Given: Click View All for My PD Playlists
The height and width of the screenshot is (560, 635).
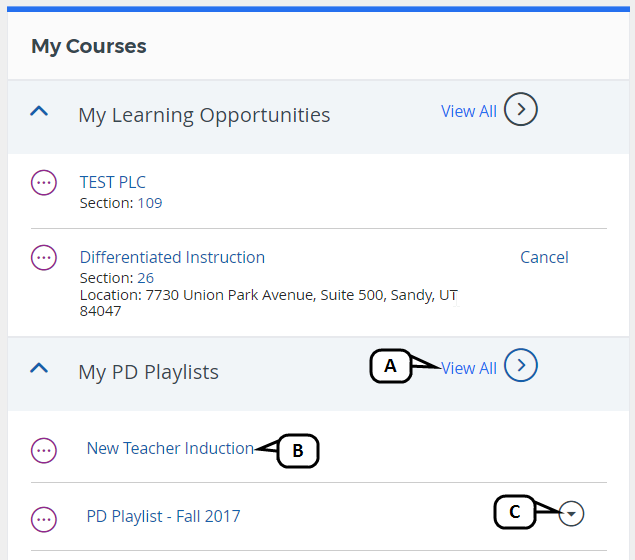Looking at the screenshot, I should tap(468, 368).
